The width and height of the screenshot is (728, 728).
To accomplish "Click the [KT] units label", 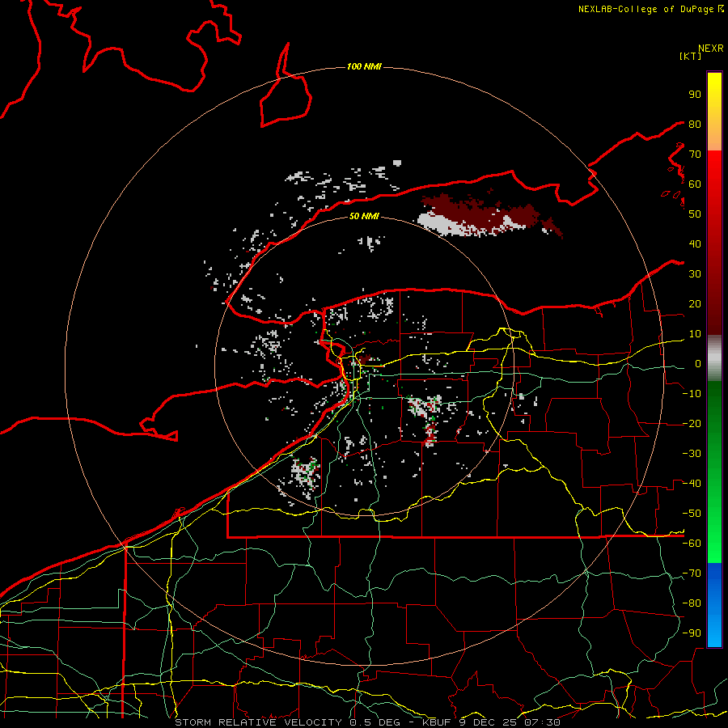I will pyautogui.click(x=691, y=56).
